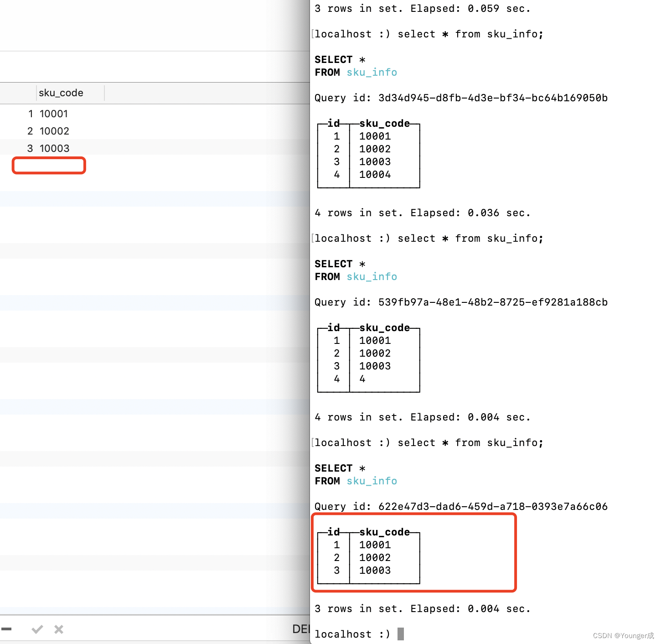Click row number 1 in the data grid
This screenshot has width=661, height=644.
[x=30, y=114]
